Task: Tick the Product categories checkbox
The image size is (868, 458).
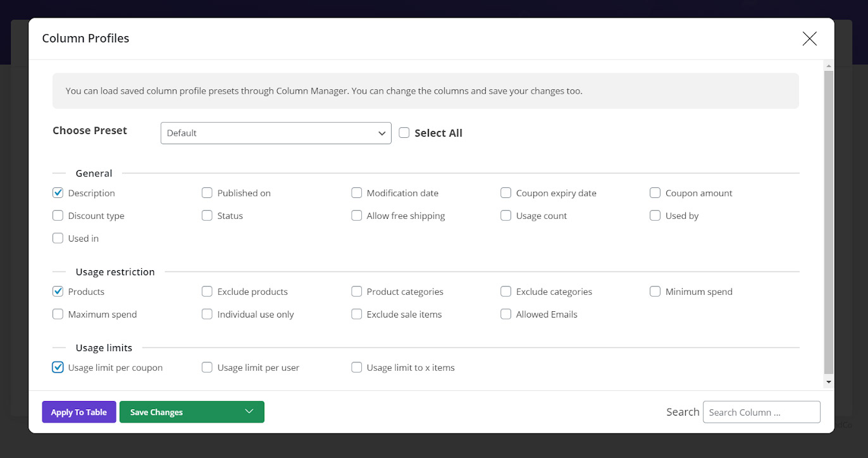Action: (x=356, y=292)
